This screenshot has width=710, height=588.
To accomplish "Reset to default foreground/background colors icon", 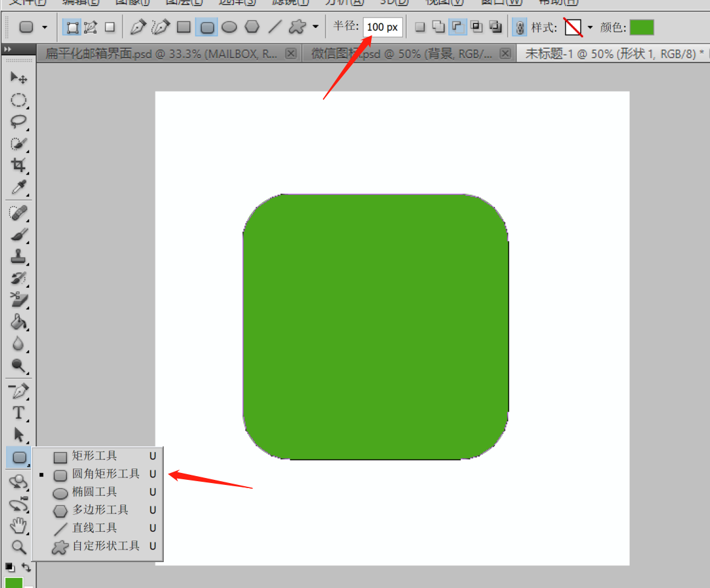I will [x=10, y=567].
